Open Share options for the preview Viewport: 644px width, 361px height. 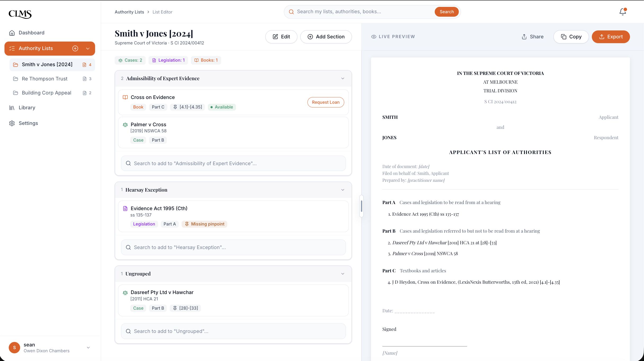tap(532, 37)
